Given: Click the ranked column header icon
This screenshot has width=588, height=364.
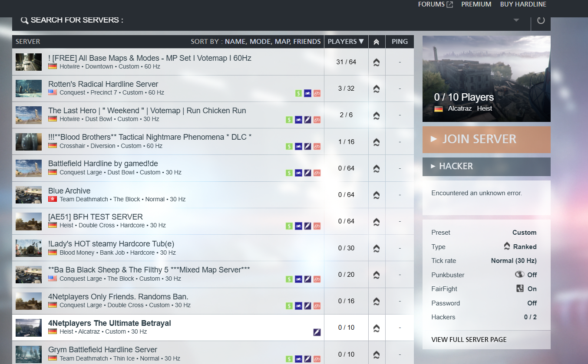Looking at the screenshot, I should pos(377,42).
